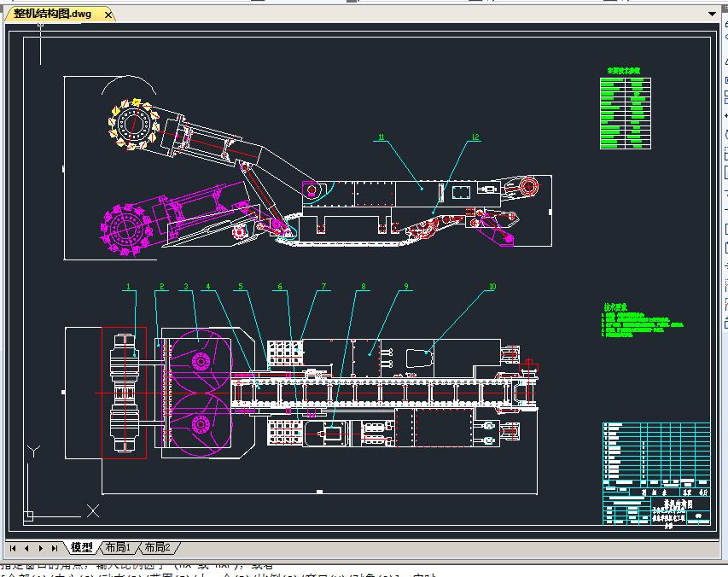The height and width of the screenshot is (577, 728).
Task: Click the UCS origin icon
Action: tap(28, 516)
